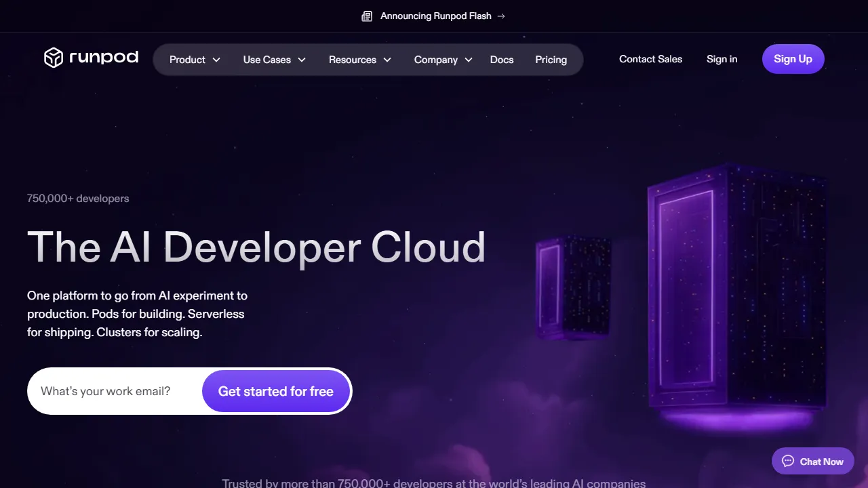Go to the Docs page
Viewport: 868px width, 488px height.
click(502, 60)
